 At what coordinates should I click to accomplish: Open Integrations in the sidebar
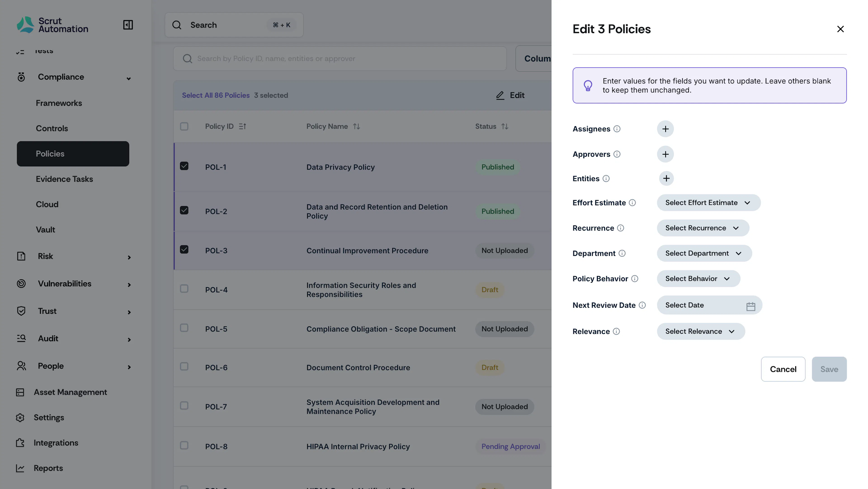point(56,443)
